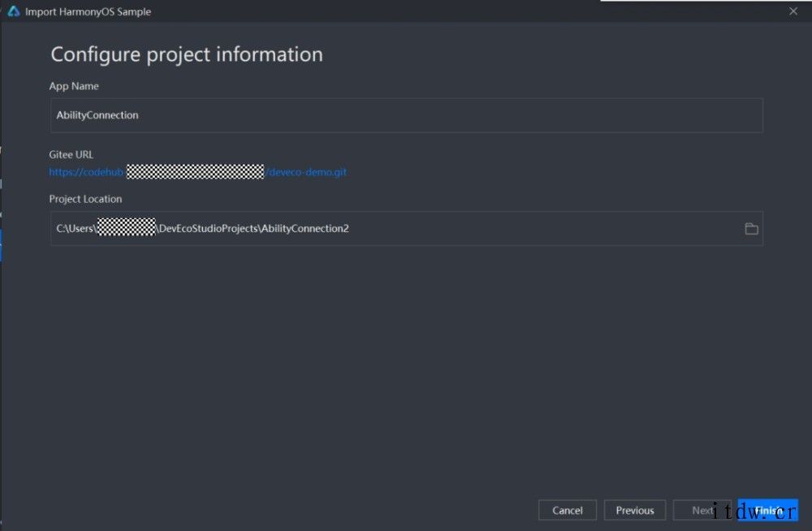Browse for project location folder icon
Image resolution: width=812 pixels, height=531 pixels.
[751, 228]
